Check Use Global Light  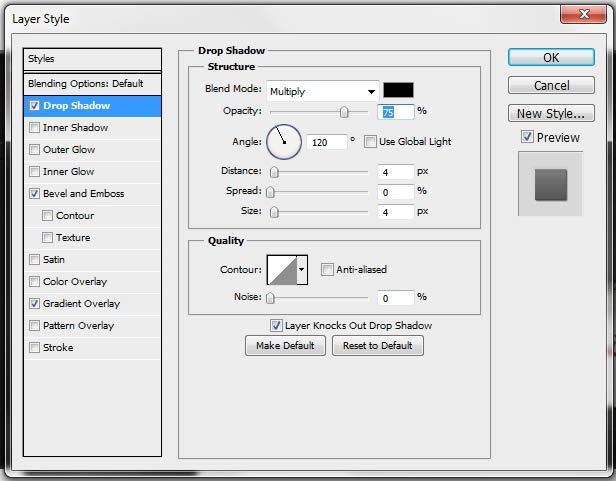click(x=370, y=141)
